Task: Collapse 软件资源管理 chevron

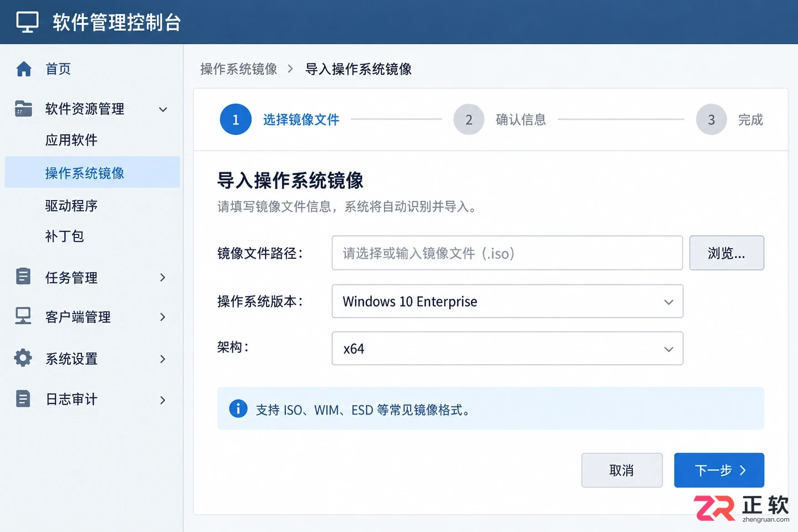Action: coord(163,109)
